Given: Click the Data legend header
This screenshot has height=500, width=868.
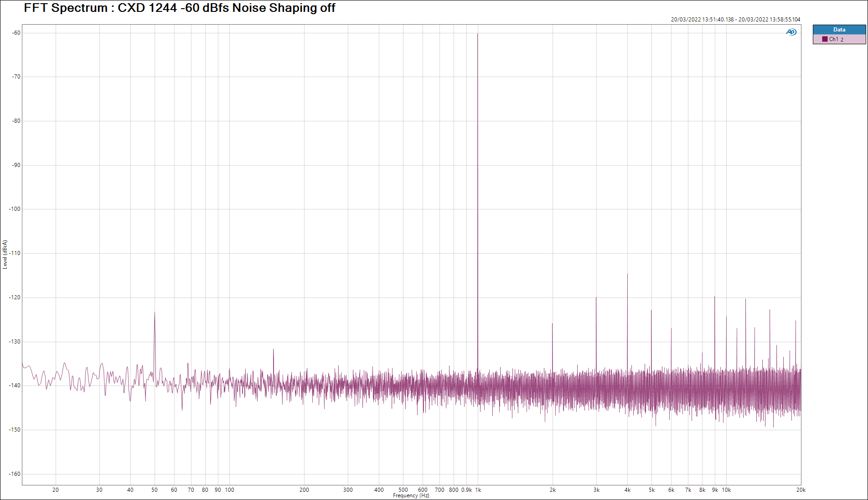Looking at the screenshot, I should [839, 30].
